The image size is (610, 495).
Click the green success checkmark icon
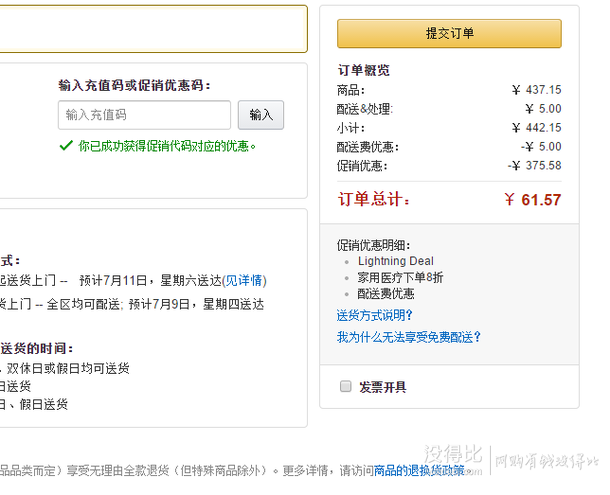pyautogui.click(x=66, y=146)
